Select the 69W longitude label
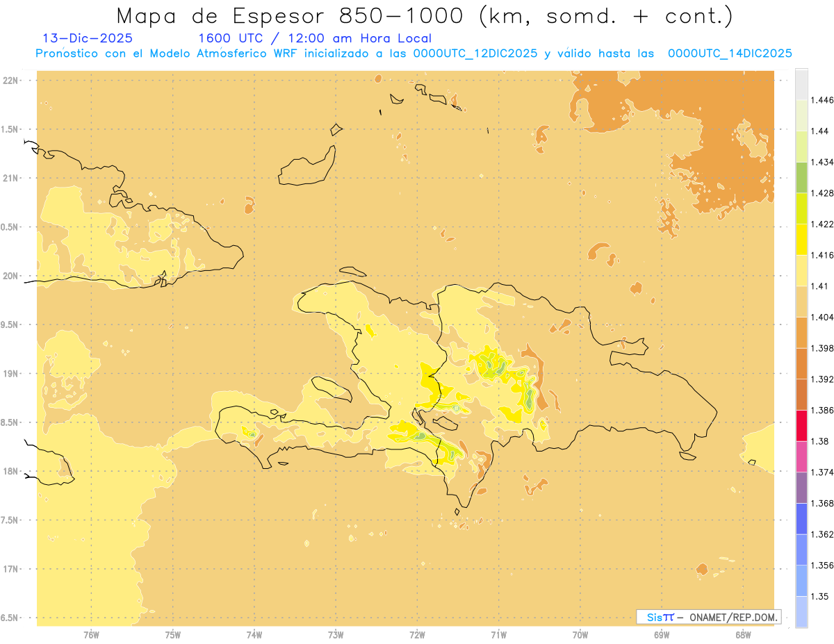Image resolution: width=834 pixels, height=644 pixels. pyautogui.click(x=661, y=634)
